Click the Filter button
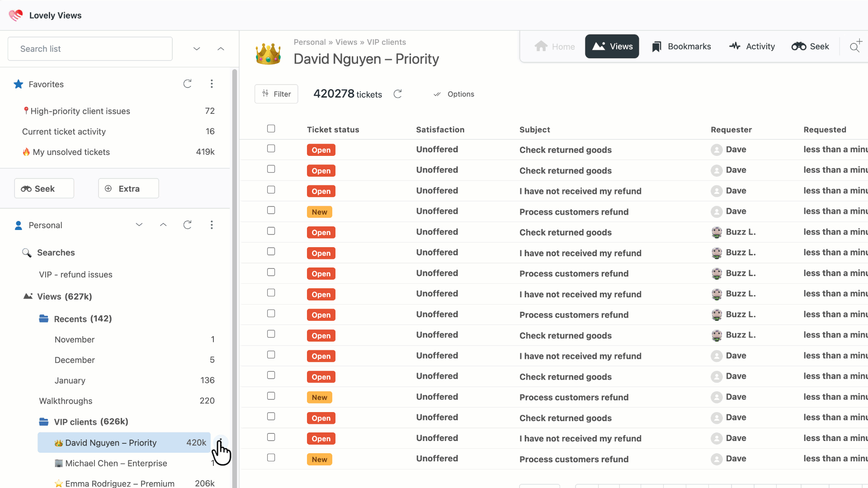The width and height of the screenshot is (868, 488). pyautogui.click(x=276, y=94)
